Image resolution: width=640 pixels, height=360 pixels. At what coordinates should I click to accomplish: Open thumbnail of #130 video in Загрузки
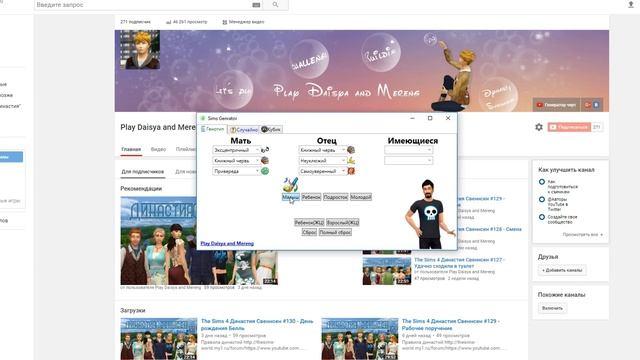click(x=159, y=339)
